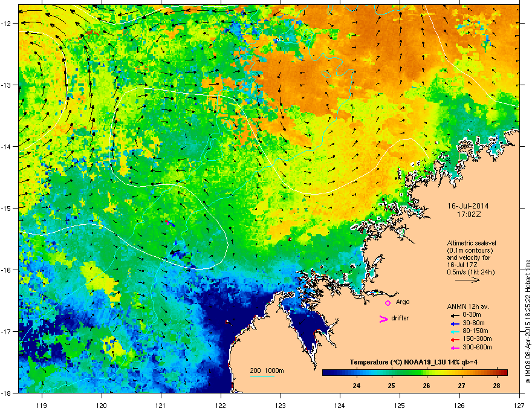Click the latitude -17 axis label

(7, 331)
